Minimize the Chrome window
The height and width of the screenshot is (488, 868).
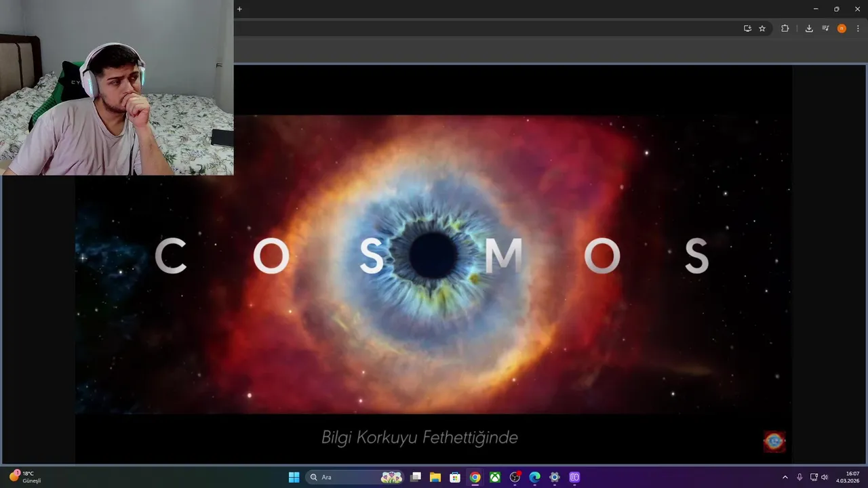point(816,9)
